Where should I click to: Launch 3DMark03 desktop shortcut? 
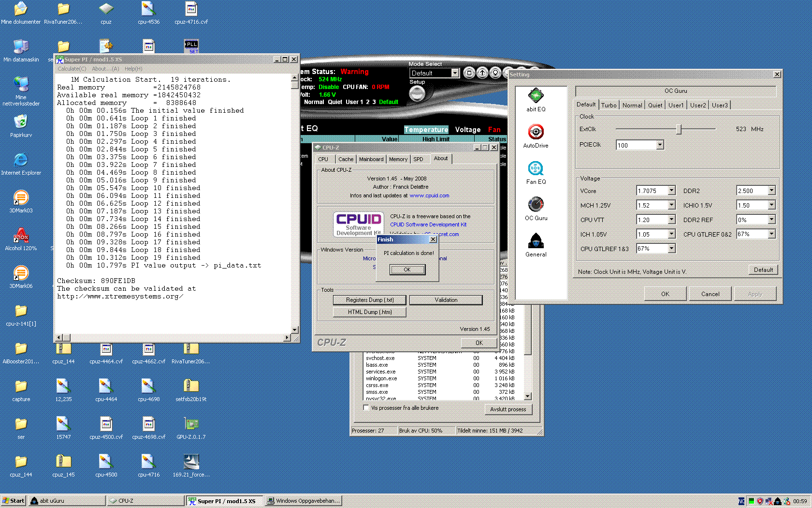pos(21,202)
